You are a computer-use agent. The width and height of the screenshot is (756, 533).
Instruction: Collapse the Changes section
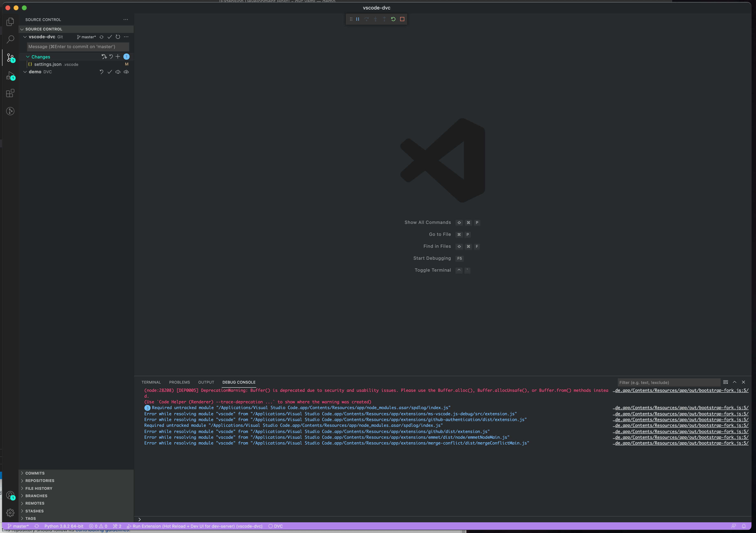[28, 57]
